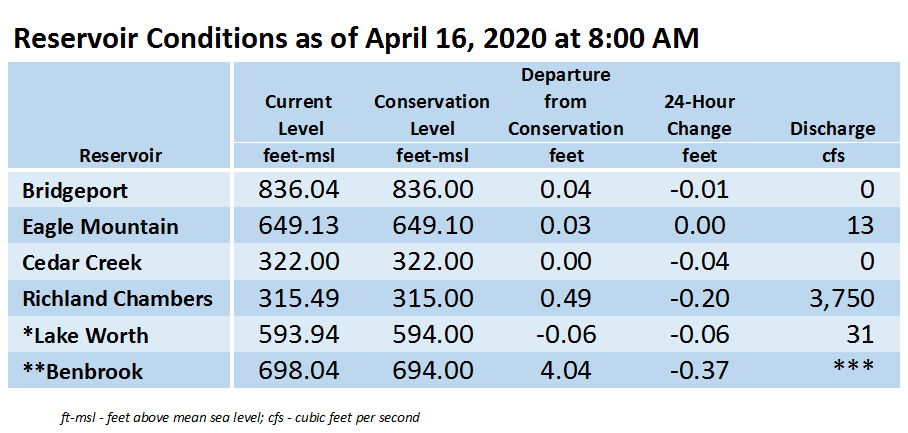This screenshot has height=433, width=908.
Task: Click the Cedar Creek row label
Action: (x=82, y=263)
